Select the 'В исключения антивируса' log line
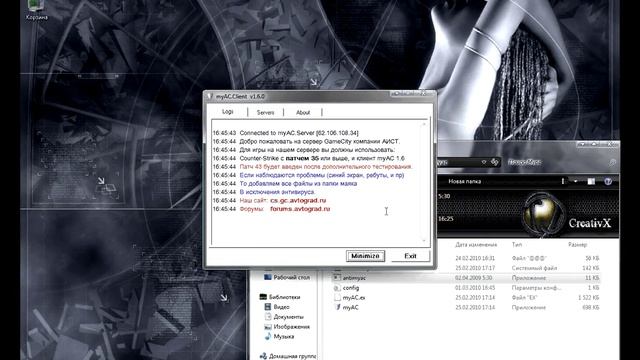Viewport: 640px width, 360px height. [x=264, y=192]
